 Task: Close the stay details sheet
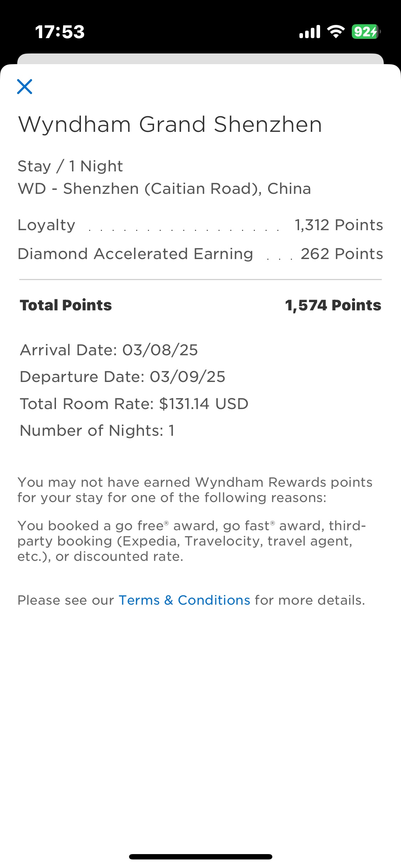click(x=25, y=87)
